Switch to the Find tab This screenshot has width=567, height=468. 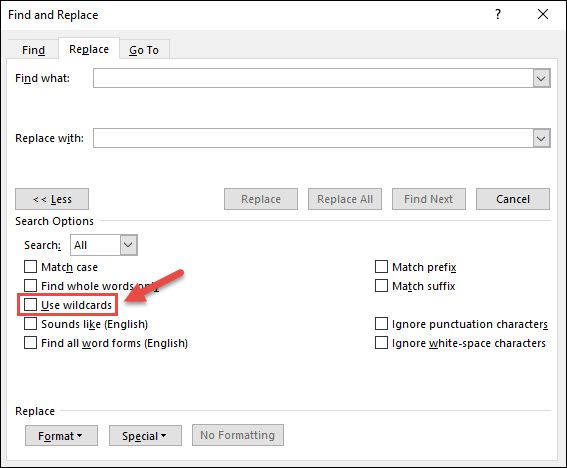[33, 50]
